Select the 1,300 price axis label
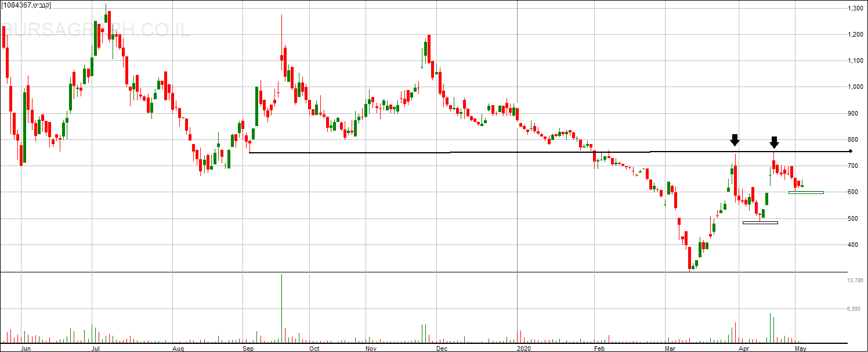This screenshot has height=352, width=868. (856, 9)
